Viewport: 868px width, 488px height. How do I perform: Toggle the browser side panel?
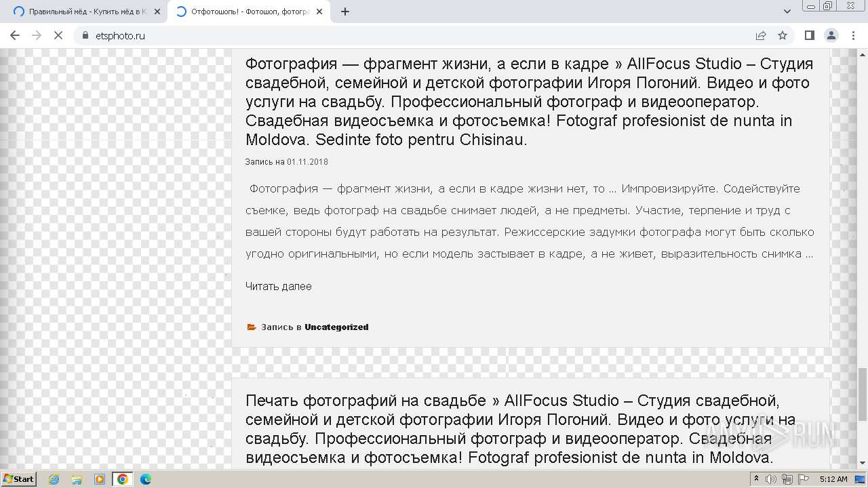point(809,35)
